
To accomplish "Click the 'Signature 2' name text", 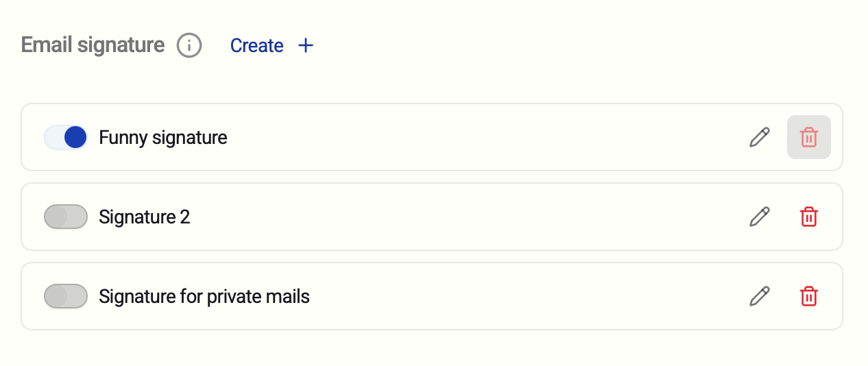I will [x=145, y=217].
